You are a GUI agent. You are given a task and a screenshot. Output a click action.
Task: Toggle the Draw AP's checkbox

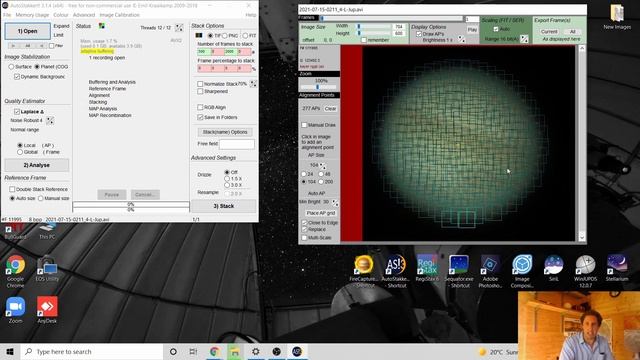pos(419,34)
